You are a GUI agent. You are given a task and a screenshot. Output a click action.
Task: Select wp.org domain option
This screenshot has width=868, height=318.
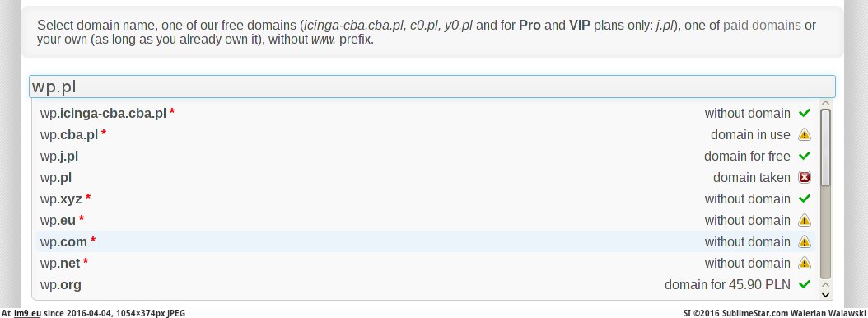pyautogui.click(x=426, y=285)
